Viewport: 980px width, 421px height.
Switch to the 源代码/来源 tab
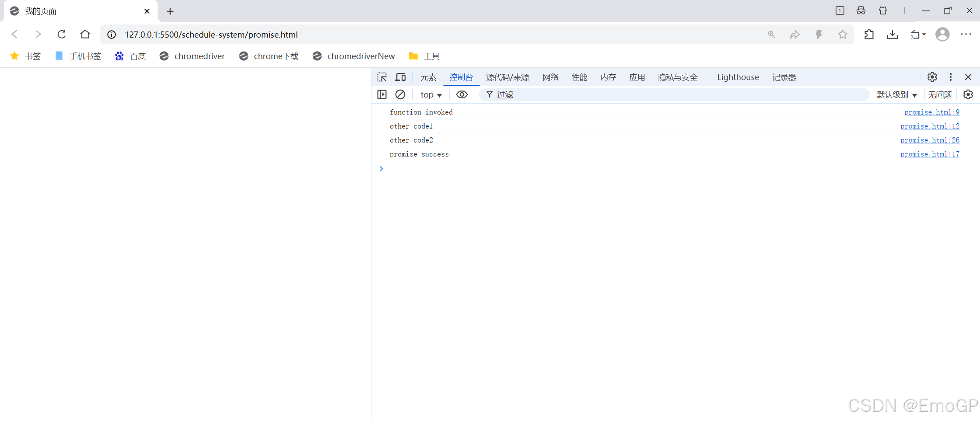tap(507, 77)
